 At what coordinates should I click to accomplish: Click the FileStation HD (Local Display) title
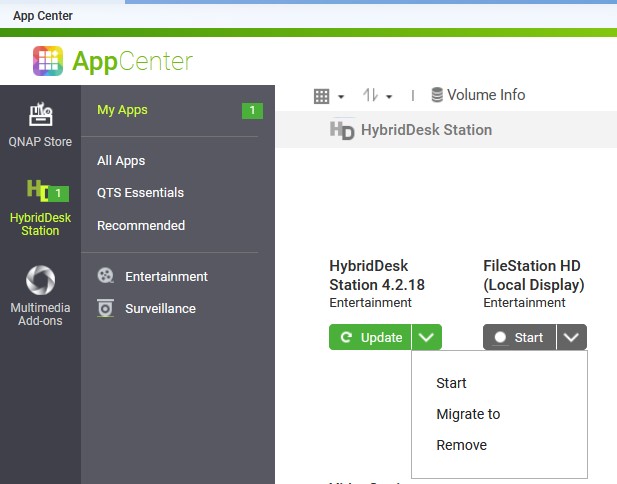click(x=534, y=275)
